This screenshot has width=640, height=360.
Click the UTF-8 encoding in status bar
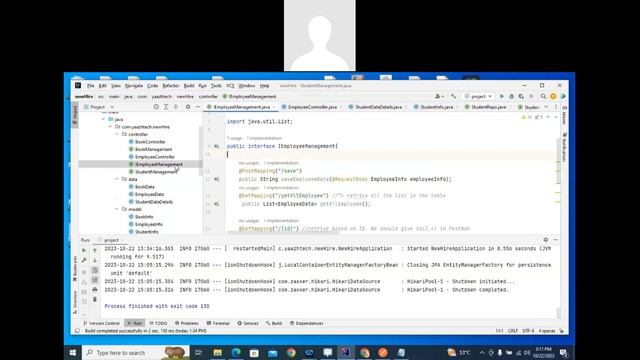click(528, 331)
